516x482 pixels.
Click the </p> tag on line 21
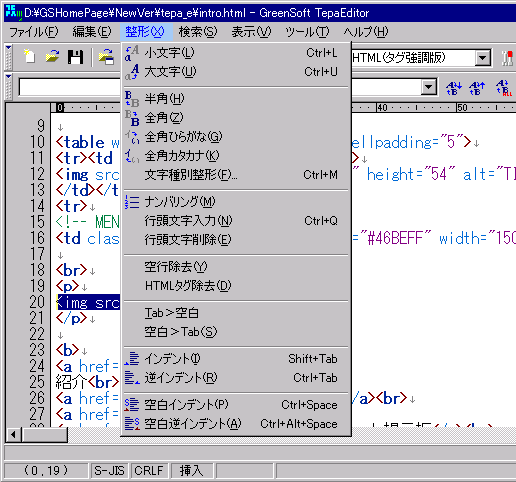pos(71,318)
